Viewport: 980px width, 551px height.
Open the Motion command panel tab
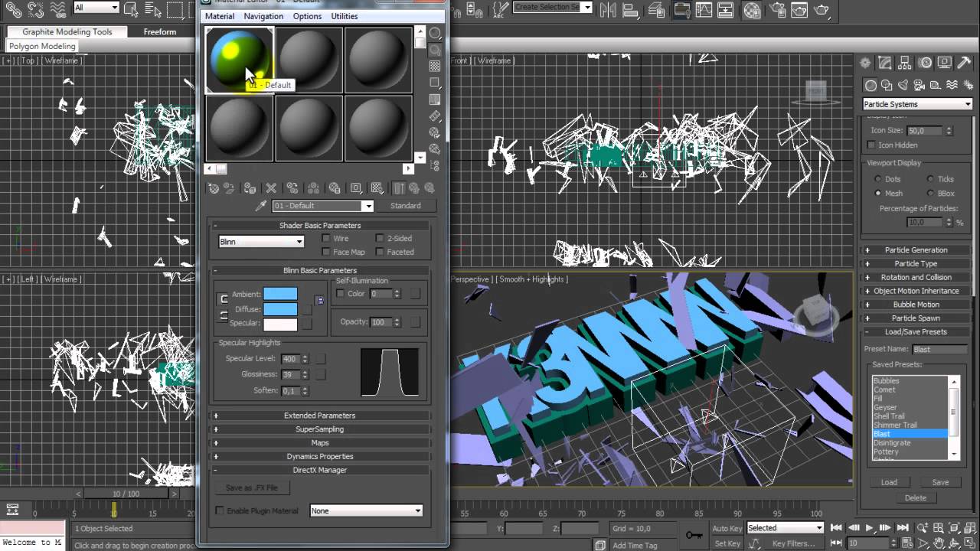pyautogui.click(x=925, y=64)
